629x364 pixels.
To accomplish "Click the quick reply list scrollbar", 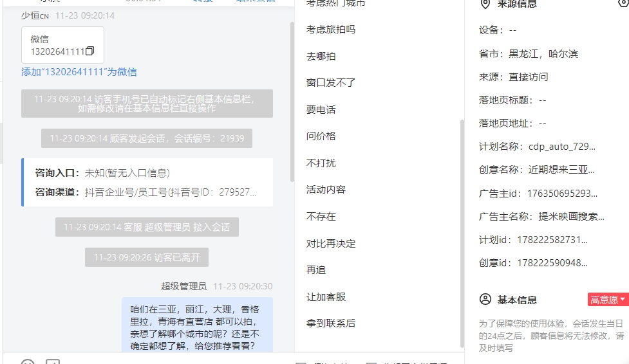I will click(x=462, y=233).
